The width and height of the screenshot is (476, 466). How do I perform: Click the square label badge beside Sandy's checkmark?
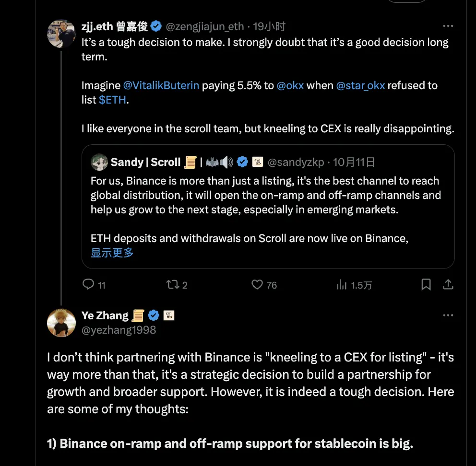coord(258,162)
